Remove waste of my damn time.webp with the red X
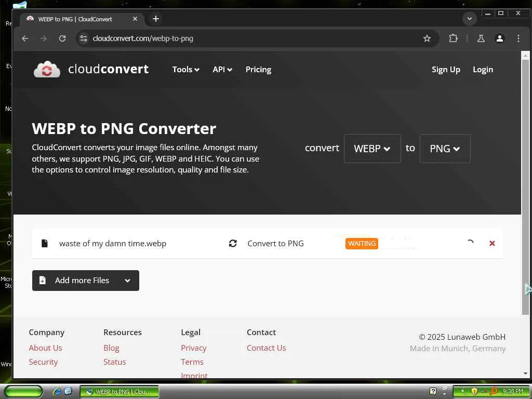The height and width of the screenshot is (399, 532). pyautogui.click(x=492, y=243)
